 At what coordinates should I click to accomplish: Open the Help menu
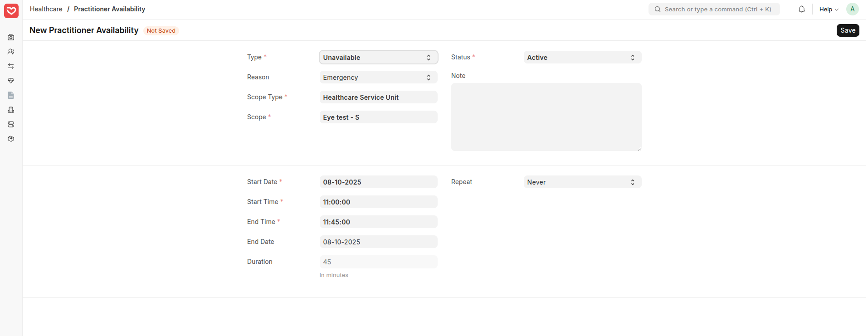pos(829,9)
